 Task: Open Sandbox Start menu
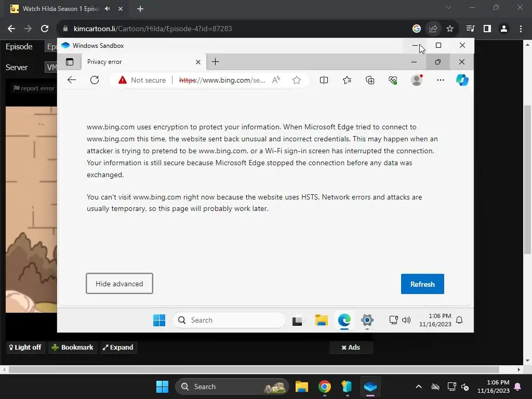pos(159,320)
